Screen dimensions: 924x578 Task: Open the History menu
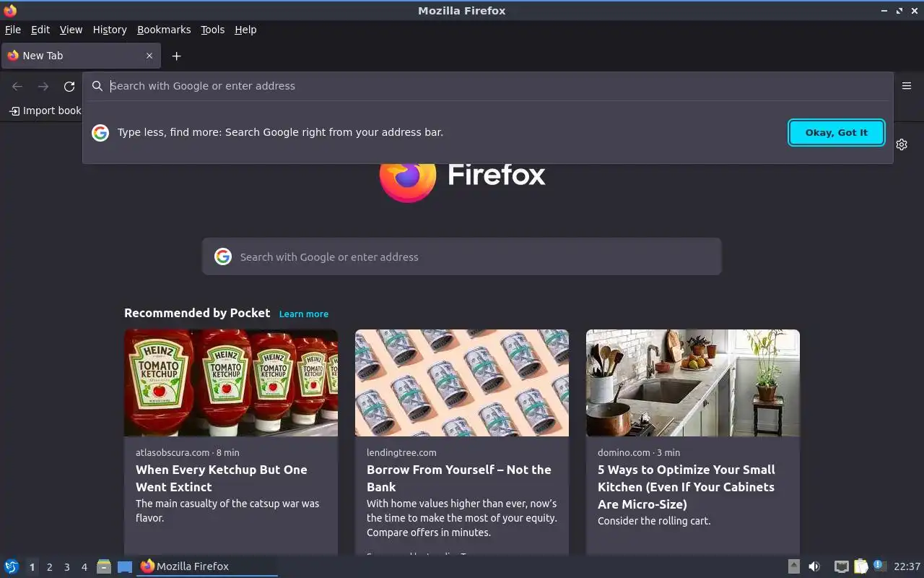[x=110, y=30]
